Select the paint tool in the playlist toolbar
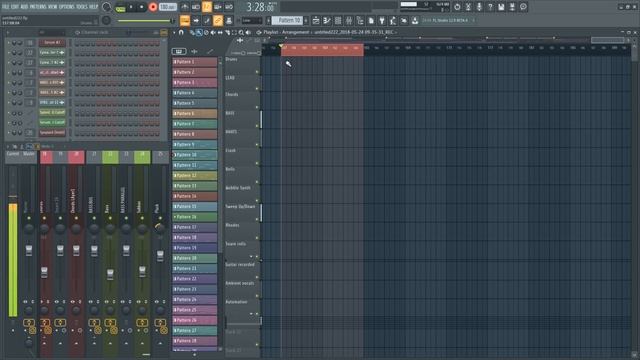640x360 pixels. [199, 32]
